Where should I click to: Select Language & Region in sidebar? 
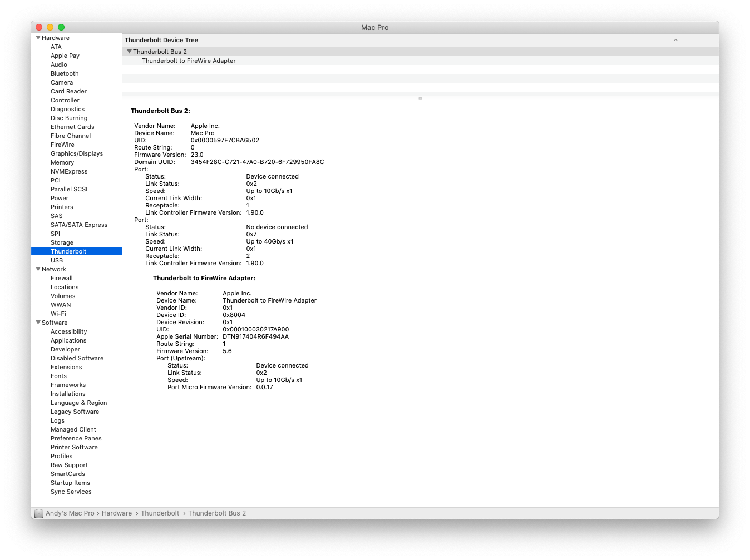click(x=78, y=403)
